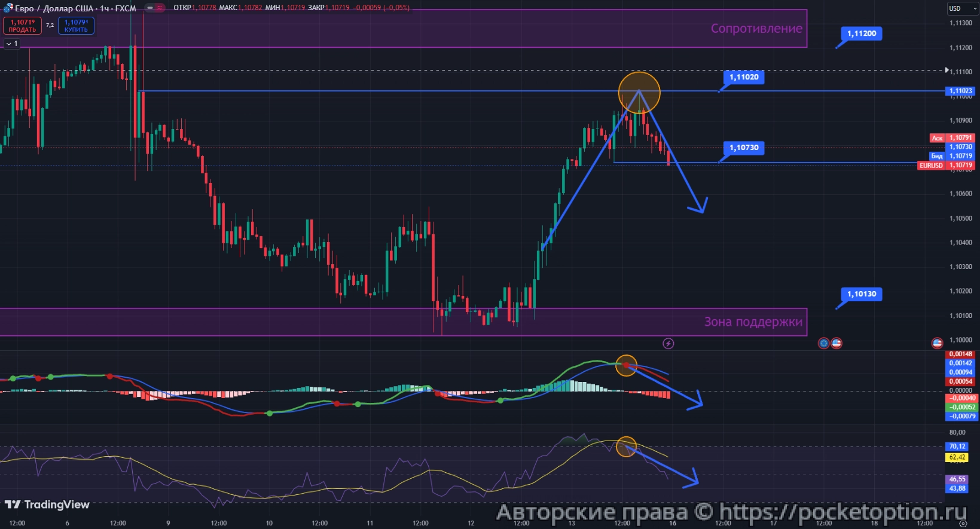This screenshot has width=980, height=529.
Task: Click the lightning bolt event icon
Action: click(x=668, y=343)
